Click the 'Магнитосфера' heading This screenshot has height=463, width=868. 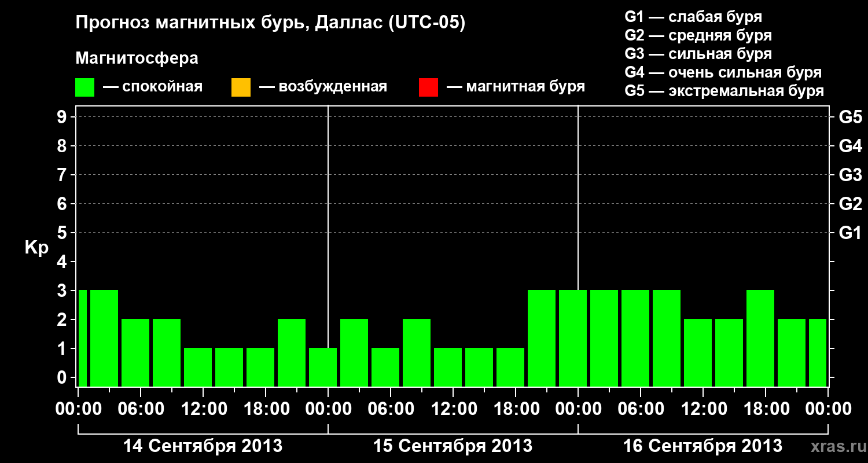pos(137,58)
